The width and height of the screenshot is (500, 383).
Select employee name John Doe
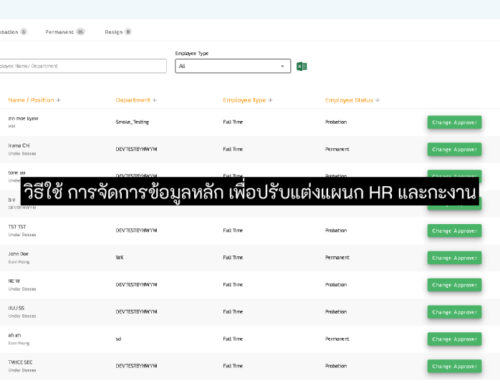(x=18, y=254)
